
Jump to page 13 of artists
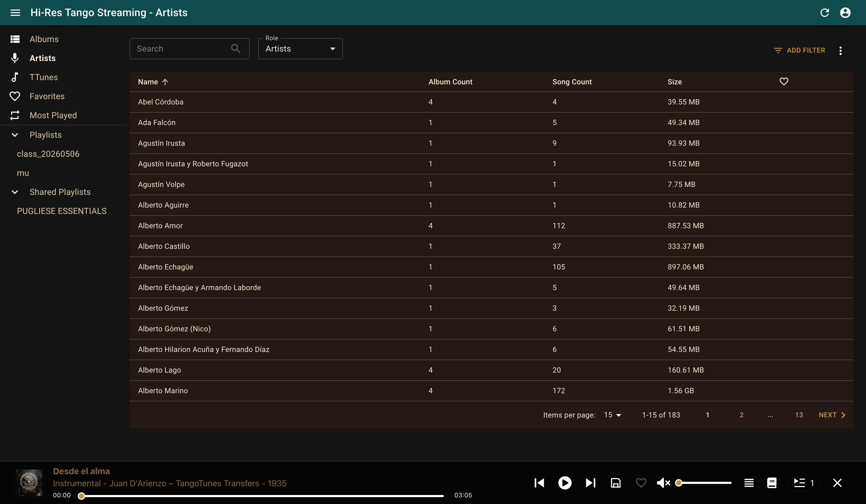[x=799, y=415]
